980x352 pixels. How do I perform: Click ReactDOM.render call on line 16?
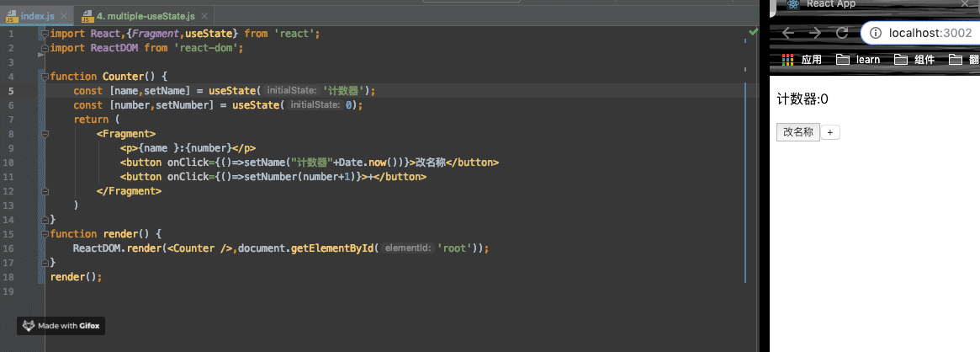pyautogui.click(x=118, y=248)
